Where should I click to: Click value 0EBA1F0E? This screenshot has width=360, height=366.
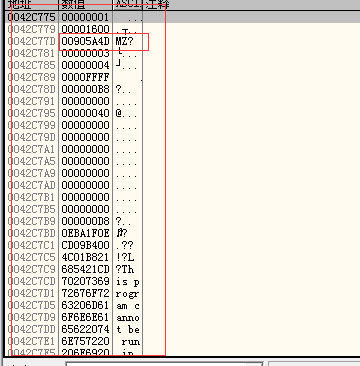85,233
